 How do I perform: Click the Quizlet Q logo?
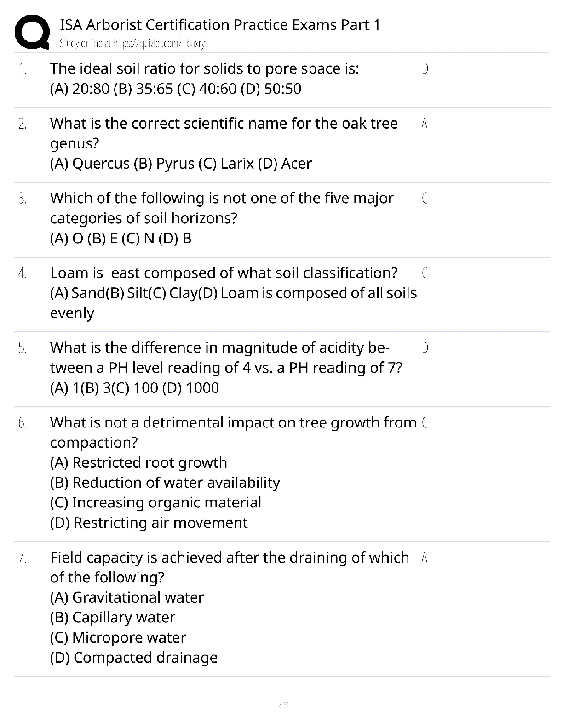pyautogui.click(x=32, y=32)
